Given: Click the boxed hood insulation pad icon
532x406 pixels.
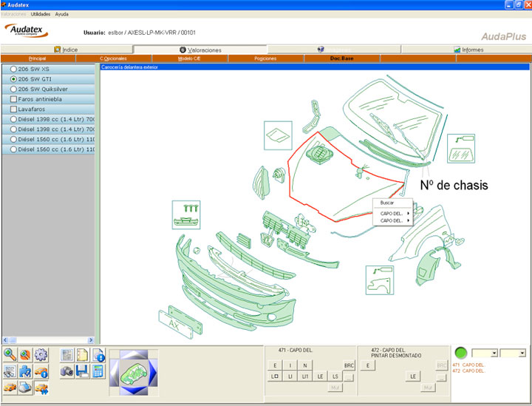Looking at the screenshot, I should point(278,135).
